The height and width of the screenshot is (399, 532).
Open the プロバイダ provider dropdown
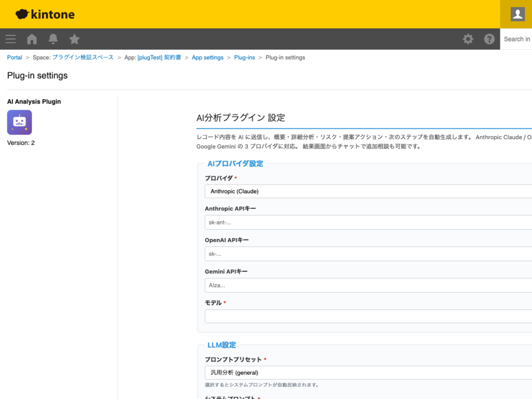click(364, 191)
